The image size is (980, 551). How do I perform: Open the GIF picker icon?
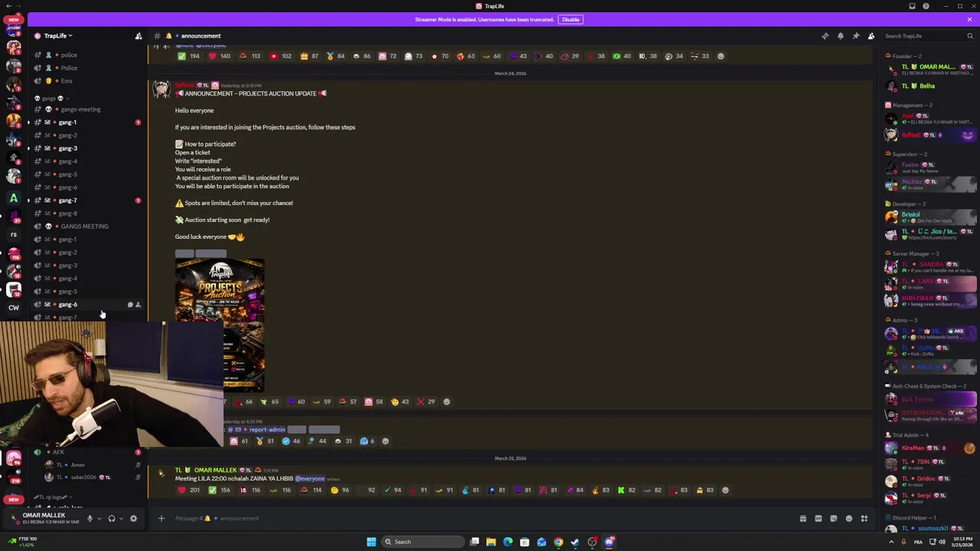pos(818,518)
